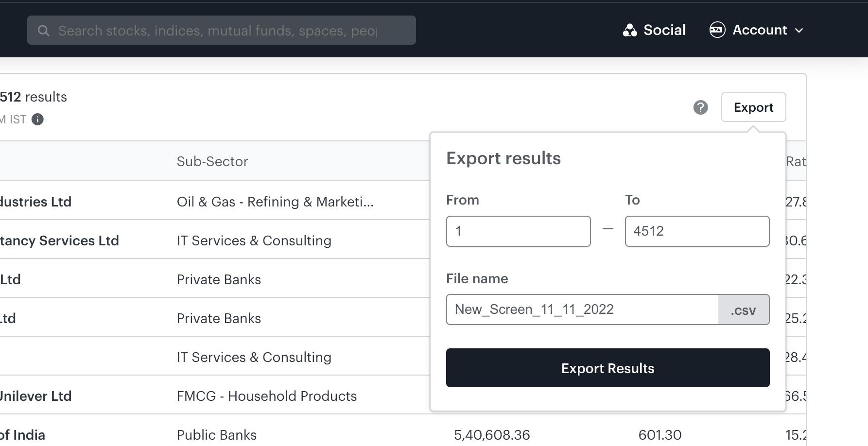Edit the File name text field
868x446 pixels.
point(582,309)
